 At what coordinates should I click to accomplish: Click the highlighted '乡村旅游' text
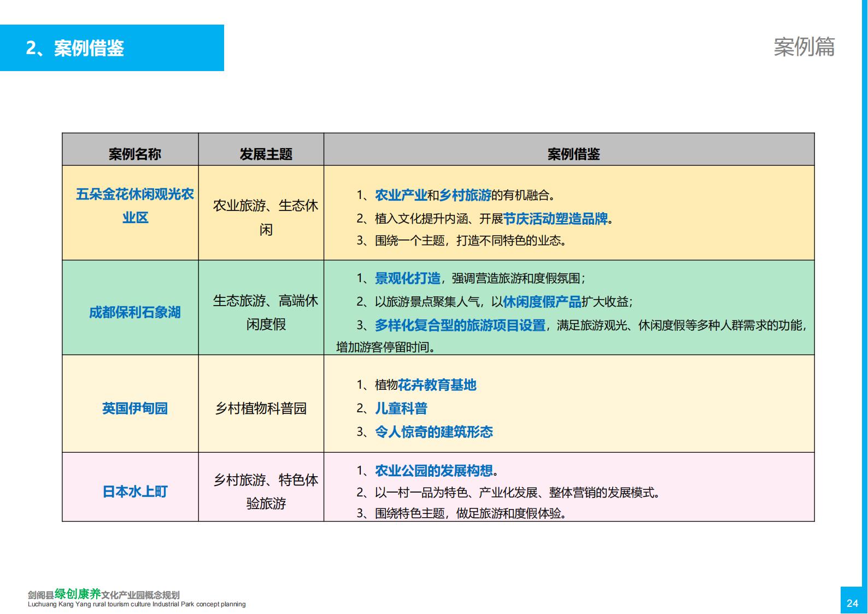click(465, 195)
